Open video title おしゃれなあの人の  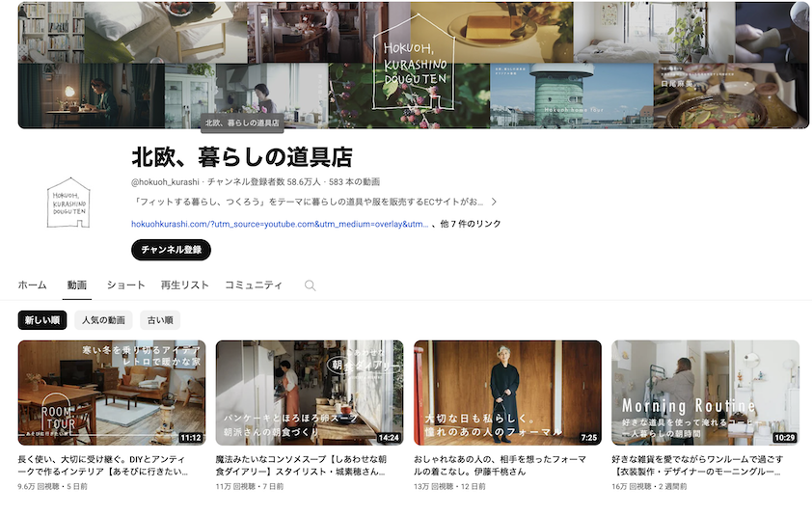tap(500, 465)
